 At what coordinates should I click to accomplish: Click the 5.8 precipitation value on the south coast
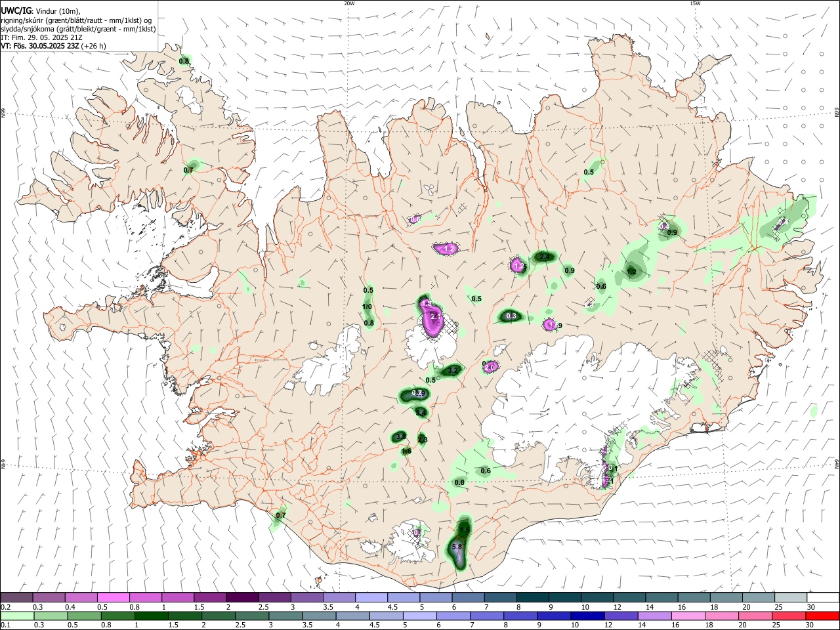[x=457, y=547]
